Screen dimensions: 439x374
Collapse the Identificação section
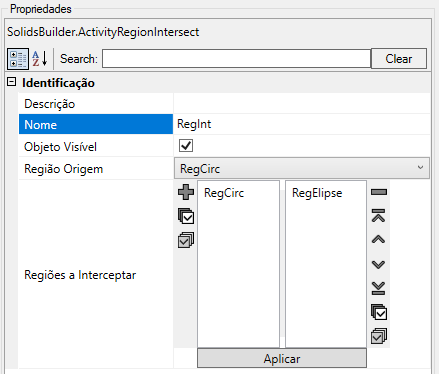click(12, 82)
